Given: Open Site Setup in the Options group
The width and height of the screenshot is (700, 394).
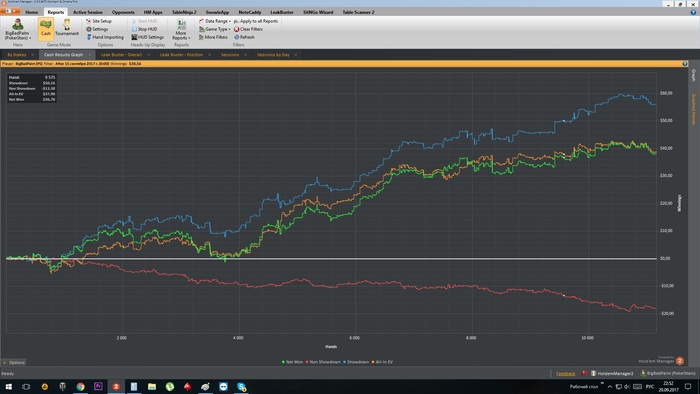Looking at the screenshot, I should pyautogui.click(x=99, y=21).
